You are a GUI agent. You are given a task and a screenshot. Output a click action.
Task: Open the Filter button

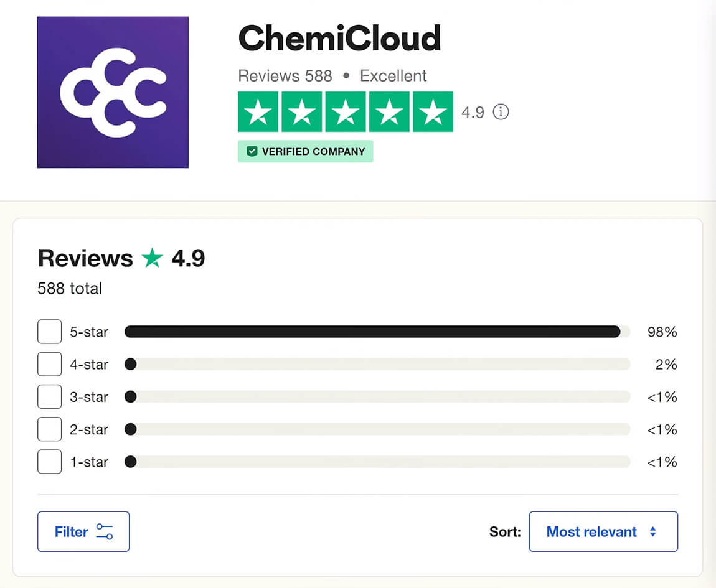(x=83, y=531)
